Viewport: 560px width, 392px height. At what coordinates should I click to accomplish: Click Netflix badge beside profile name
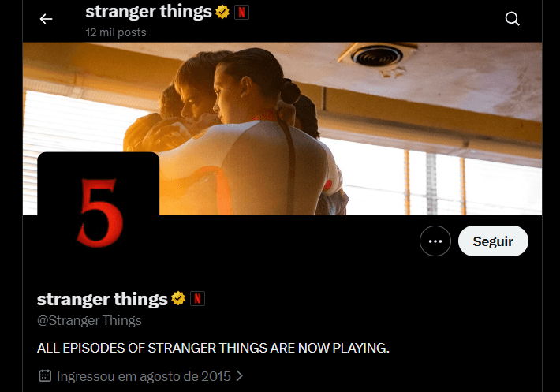pyautogui.click(x=197, y=298)
